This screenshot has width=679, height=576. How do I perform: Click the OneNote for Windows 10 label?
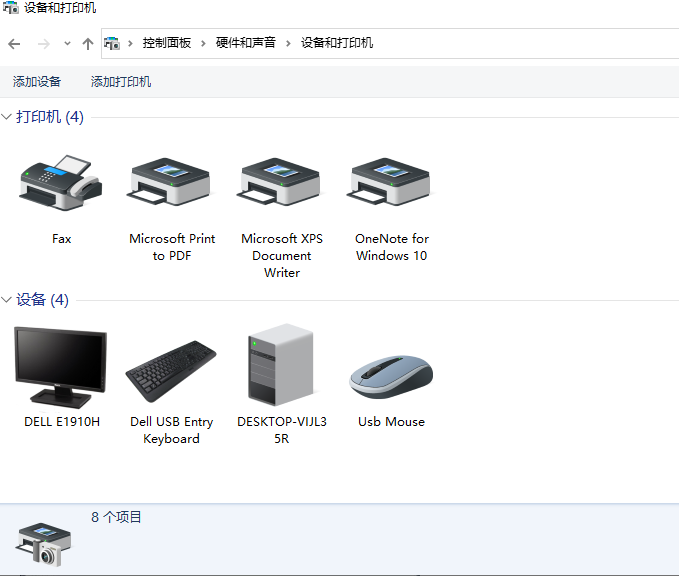(392, 247)
